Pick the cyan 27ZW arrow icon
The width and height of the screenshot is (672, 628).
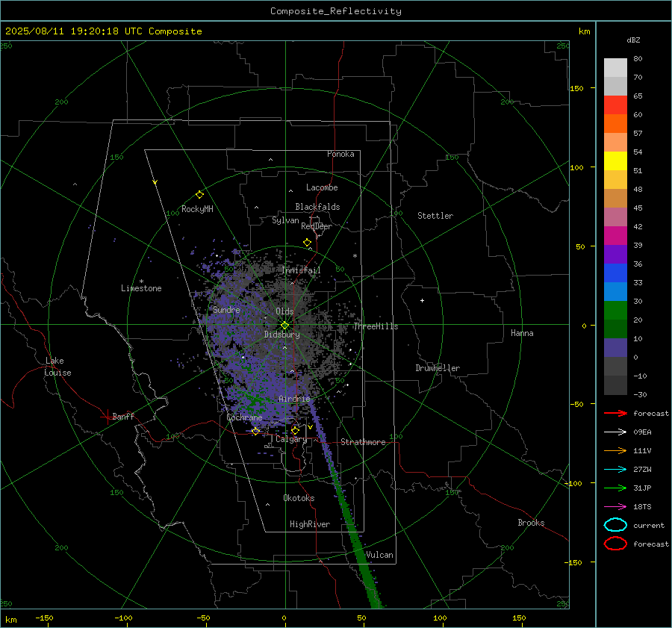point(615,470)
